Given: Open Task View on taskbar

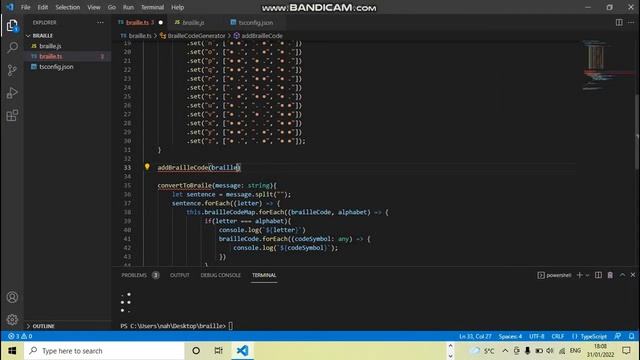Looking at the screenshot, I should pos(219,351).
